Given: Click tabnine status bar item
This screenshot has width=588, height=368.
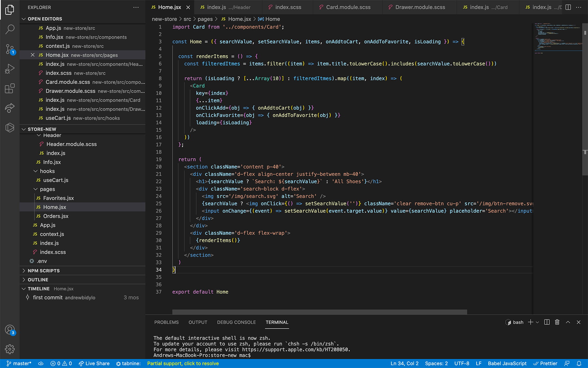Looking at the screenshot, I should [x=128, y=363].
